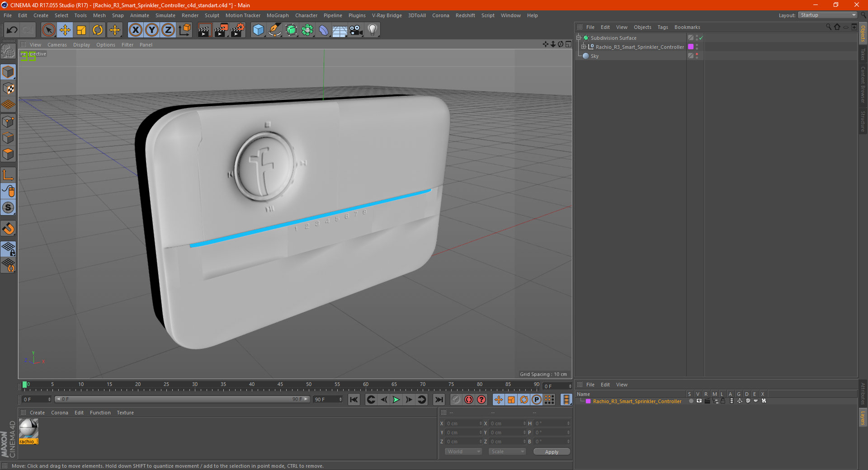This screenshot has height=470, width=868.
Task: Open the Array modeling objects icon
Action: point(307,30)
